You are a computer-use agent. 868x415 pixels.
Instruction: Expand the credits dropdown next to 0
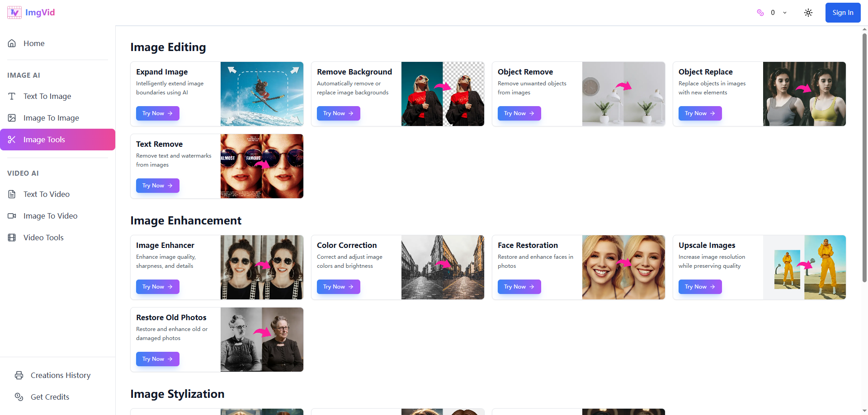[784, 13]
